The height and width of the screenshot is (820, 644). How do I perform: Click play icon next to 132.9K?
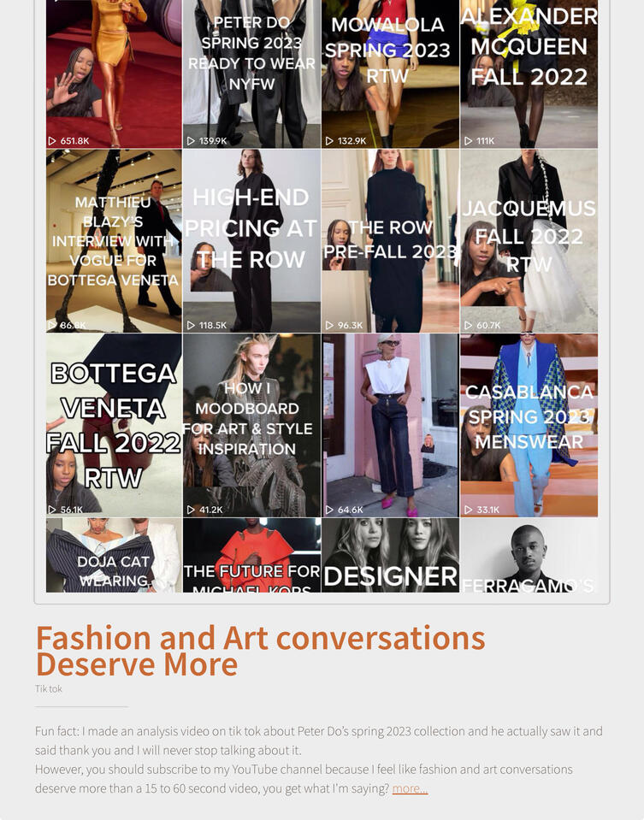coord(329,141)
